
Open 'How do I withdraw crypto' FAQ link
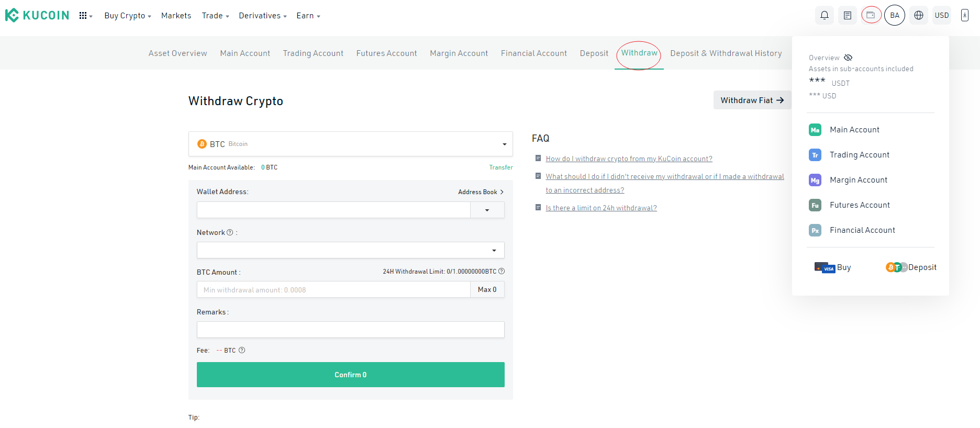tap(629, 159)
